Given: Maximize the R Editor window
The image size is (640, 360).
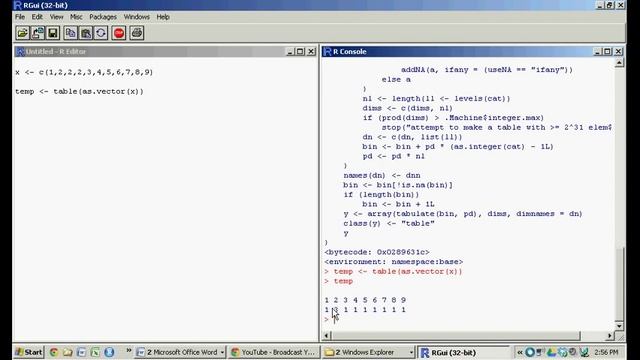Looking at the screenshot, I should 300,51.
